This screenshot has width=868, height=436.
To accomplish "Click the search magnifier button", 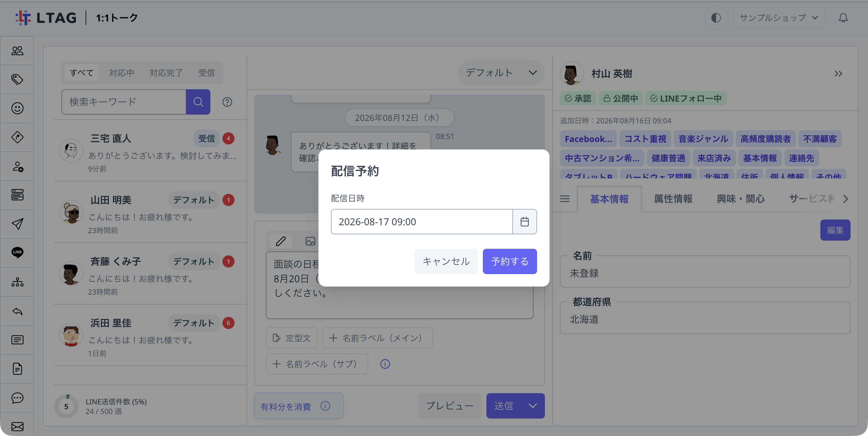I will [x=198, y=102].
